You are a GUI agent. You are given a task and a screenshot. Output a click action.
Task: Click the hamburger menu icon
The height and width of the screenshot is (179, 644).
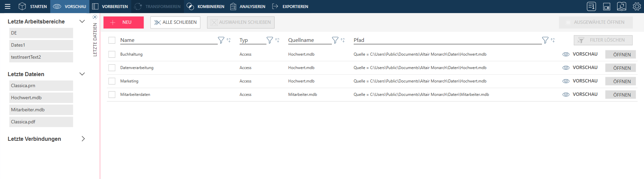(x=7, y=6)
